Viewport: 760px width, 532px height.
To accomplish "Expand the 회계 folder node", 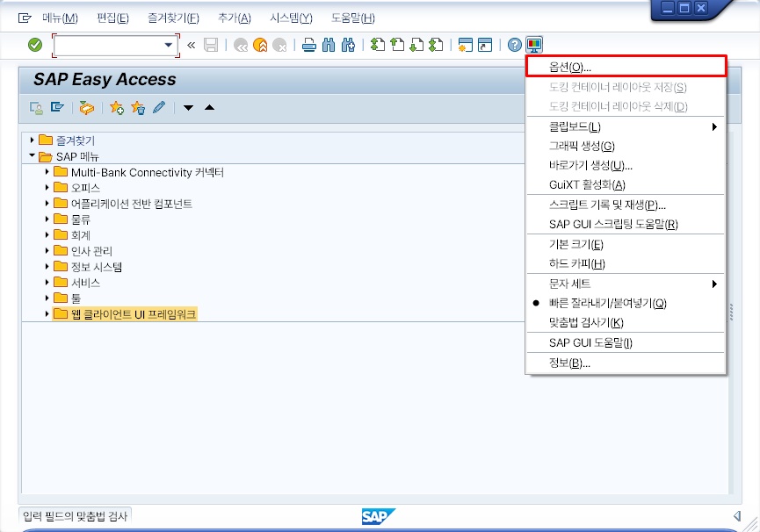I will [47, 234].
